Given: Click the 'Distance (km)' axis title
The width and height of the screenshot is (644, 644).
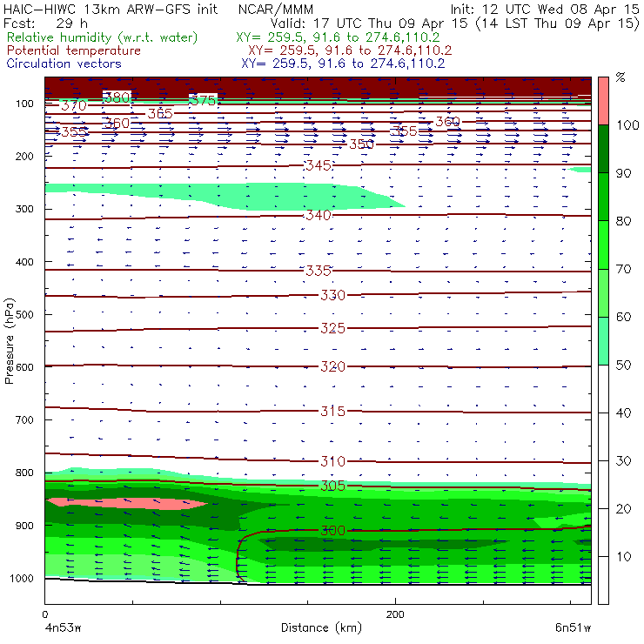Looking at the screenshot, I should point(321,627).
